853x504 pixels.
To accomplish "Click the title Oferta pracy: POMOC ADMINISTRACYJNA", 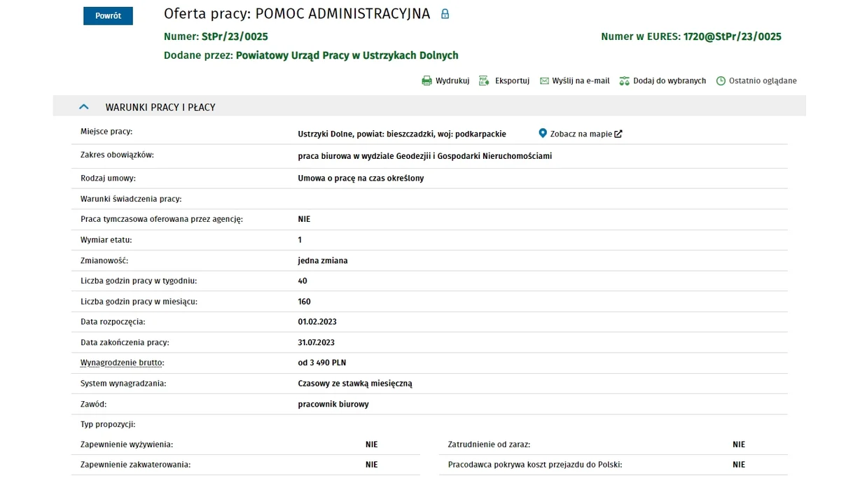I will (x=297, y=14).
